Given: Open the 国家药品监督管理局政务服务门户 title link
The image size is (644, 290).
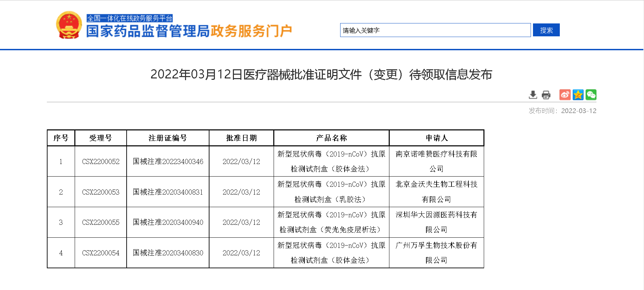Looking at the screenshot, I should [x=189, y=31].
